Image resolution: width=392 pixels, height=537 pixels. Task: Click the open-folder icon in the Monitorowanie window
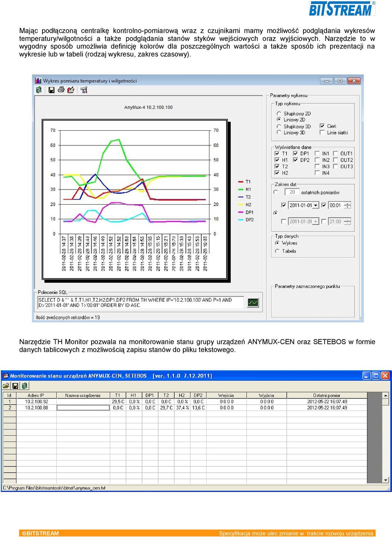(6, 385)
